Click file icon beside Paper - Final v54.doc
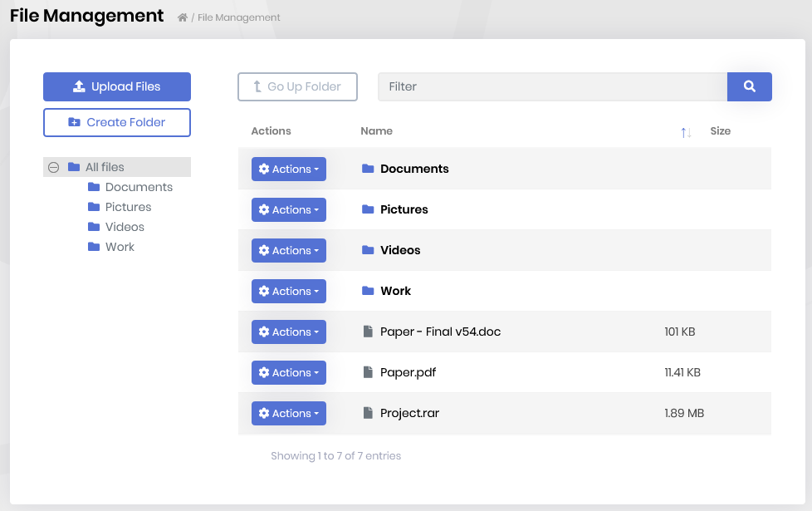812x511 pixels. pyautogui.click(x=368, y=332)
